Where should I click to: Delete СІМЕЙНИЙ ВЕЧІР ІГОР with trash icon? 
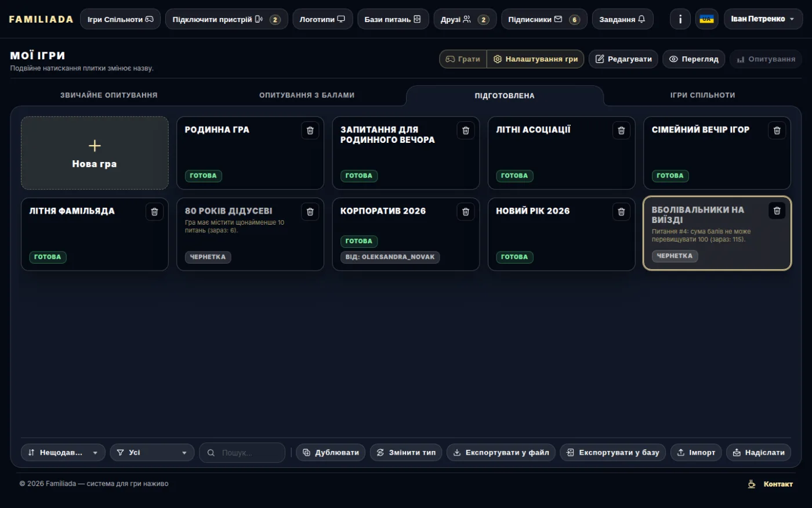[777, 131]
